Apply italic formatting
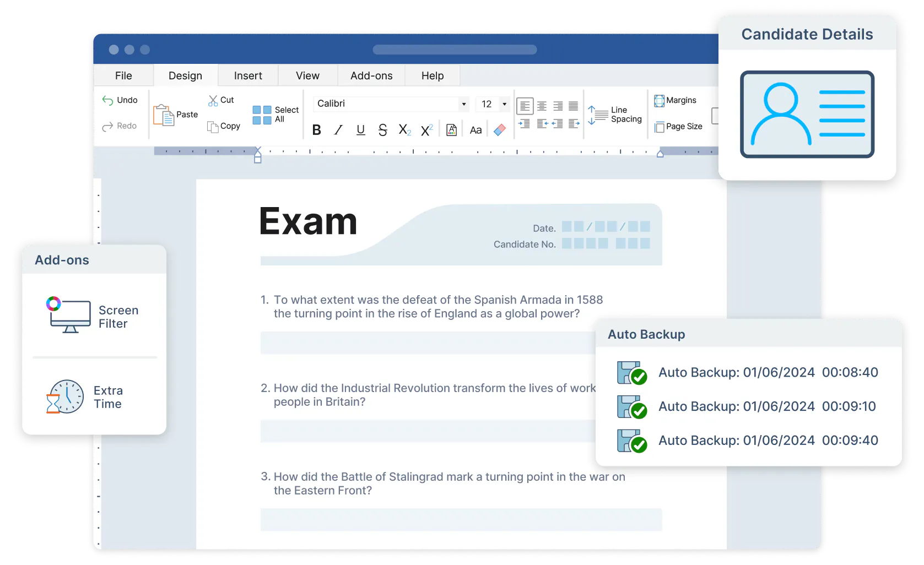924x565 pixels. tap(338, 129)
